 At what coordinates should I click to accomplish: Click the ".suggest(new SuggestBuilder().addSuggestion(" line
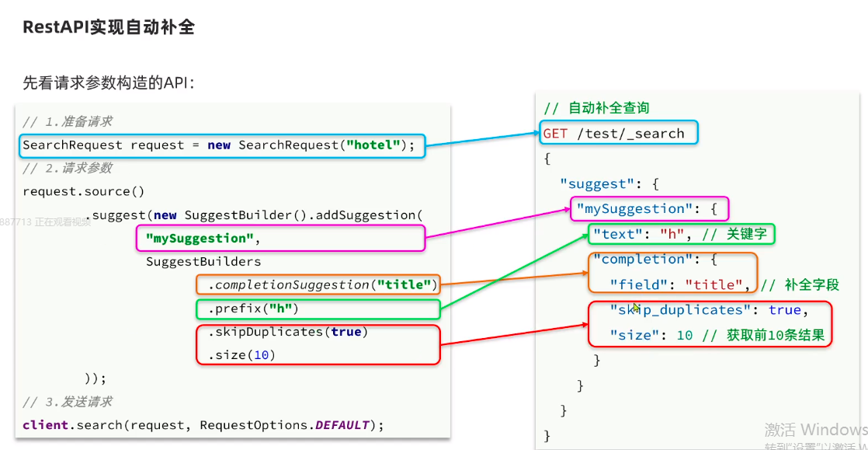pos(254,215)
